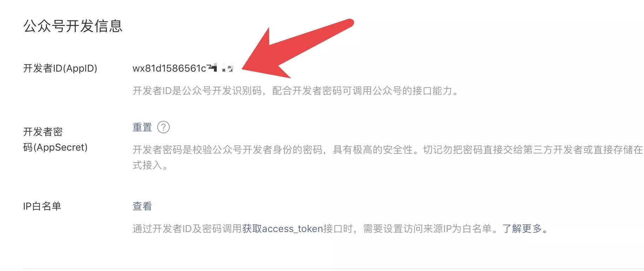Click the 公众号开发信息 heading
Image resolution: width=644 pixels, height=271 pixels.
[x=73, y=26]
